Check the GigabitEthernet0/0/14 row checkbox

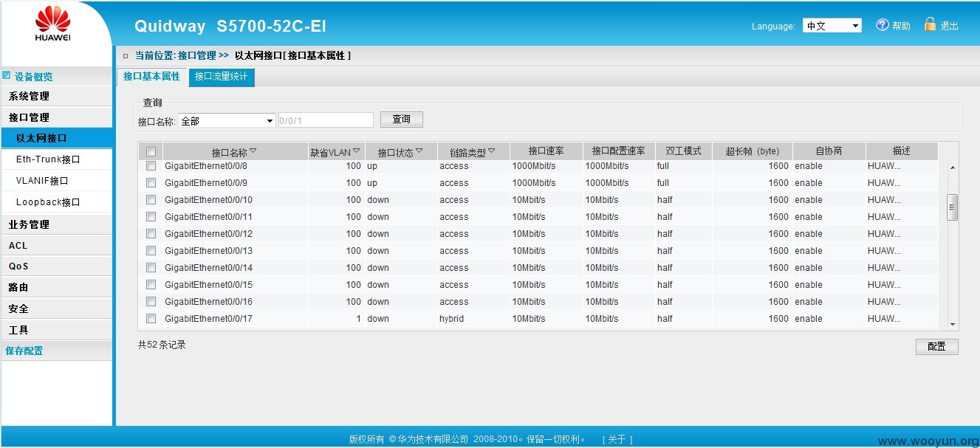(151, 267)
